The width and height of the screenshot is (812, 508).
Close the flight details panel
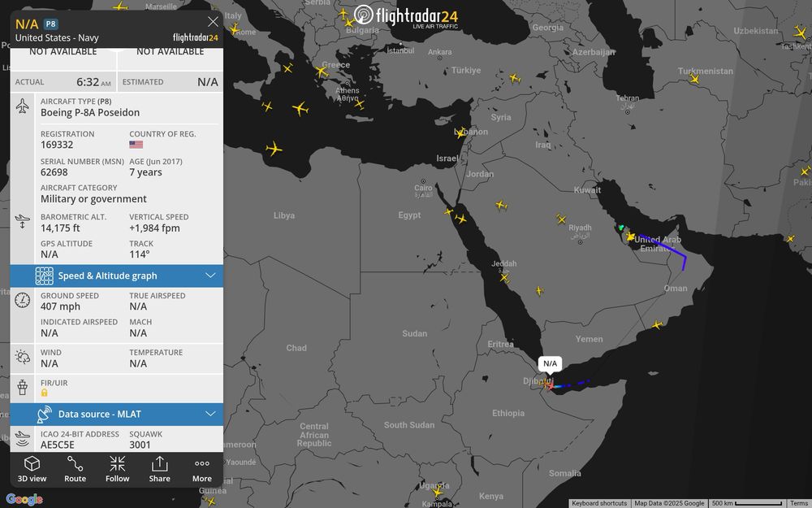point(213,21)
